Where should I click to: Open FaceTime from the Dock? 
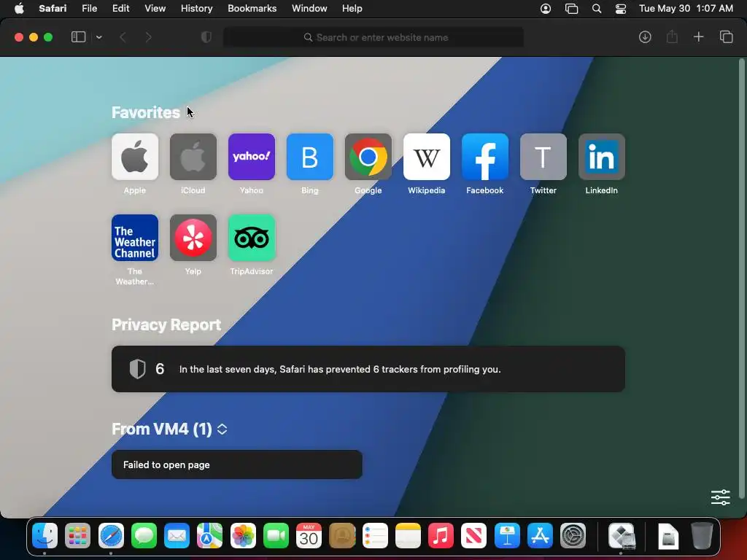click(276, 536)
